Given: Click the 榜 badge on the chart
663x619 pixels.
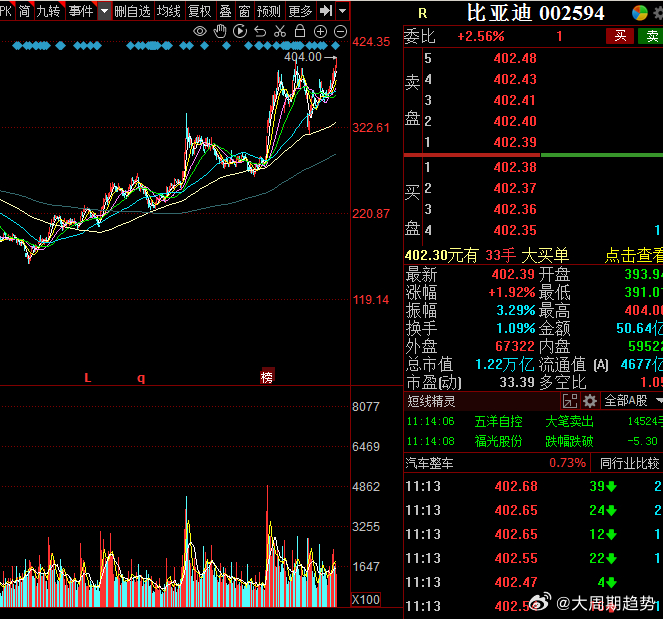Looking at the screenshot, I should (267, 376).
